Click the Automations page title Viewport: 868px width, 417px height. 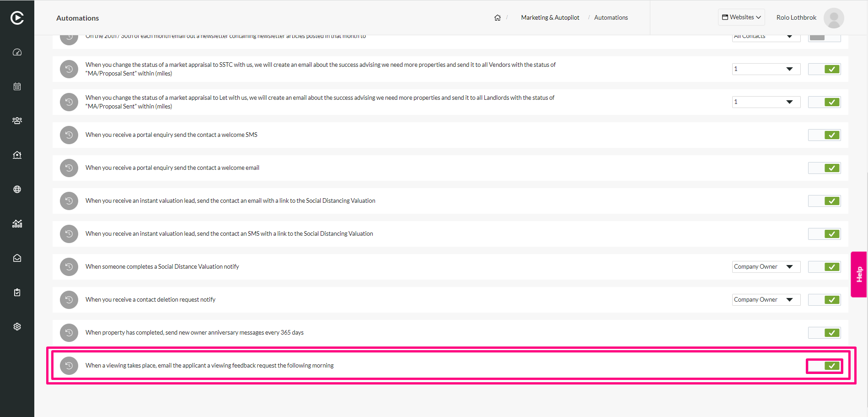[77, 18]
